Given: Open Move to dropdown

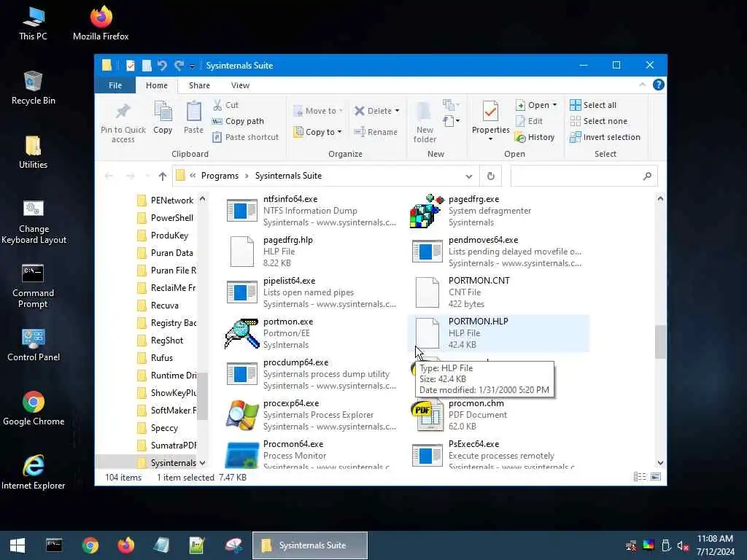Looking at the screenshot, I should coord(318,111).
